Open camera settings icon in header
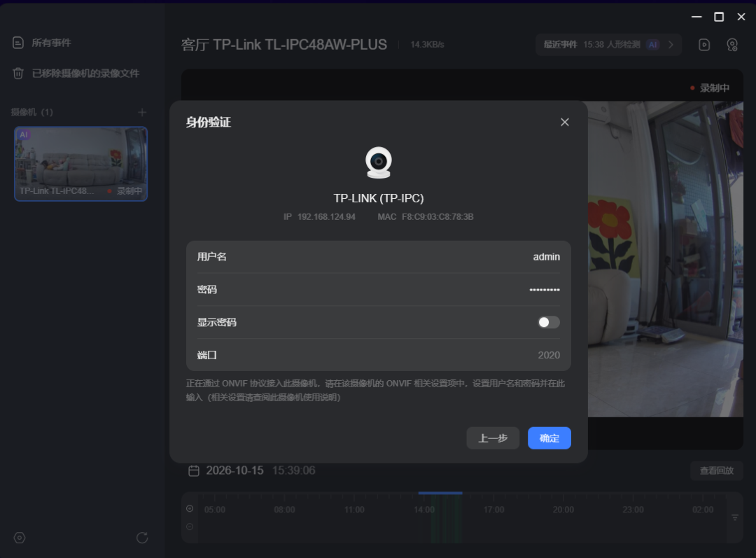The width and height of the screenshot is (756, 558). (732, 45)
